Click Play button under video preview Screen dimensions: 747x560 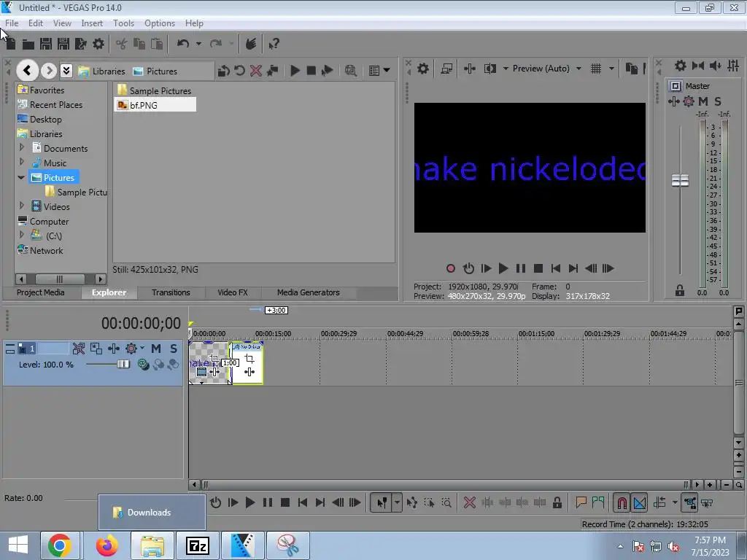503,268
